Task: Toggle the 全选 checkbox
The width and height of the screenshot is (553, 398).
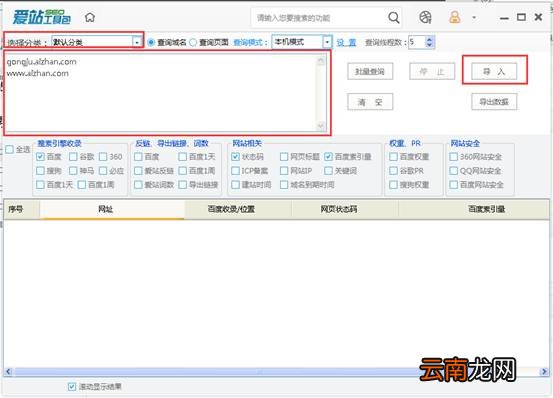Action: 10,149
